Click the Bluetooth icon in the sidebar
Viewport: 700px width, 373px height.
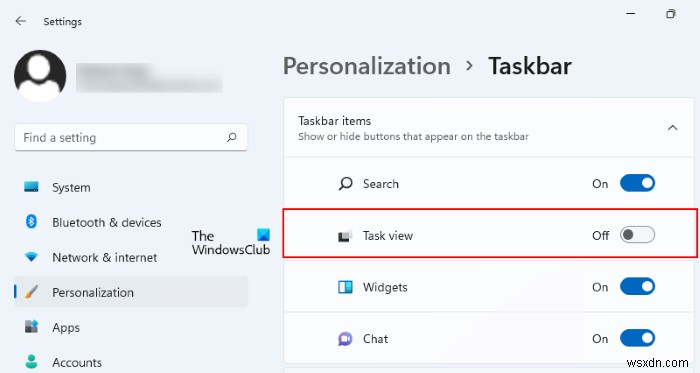pyautogui.click(x=31, y=221)
